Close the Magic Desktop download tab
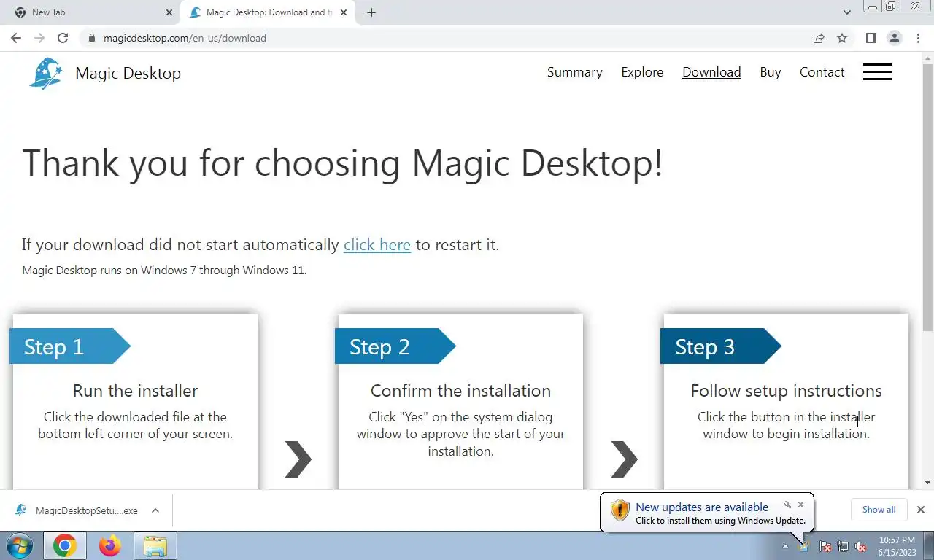This screenshot has width=934, height=560. pyautogui.click(x=344, y=12)
